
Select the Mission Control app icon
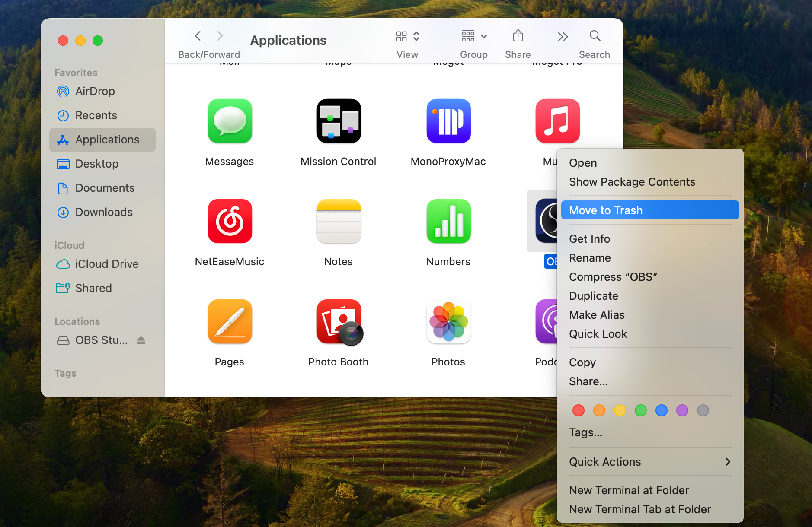pyautogui.click(x=339, y=121)
